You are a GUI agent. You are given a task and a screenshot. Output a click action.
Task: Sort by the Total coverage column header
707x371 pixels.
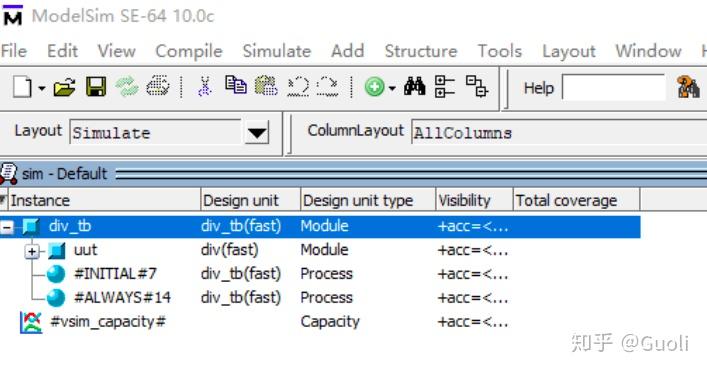point(577,200)
